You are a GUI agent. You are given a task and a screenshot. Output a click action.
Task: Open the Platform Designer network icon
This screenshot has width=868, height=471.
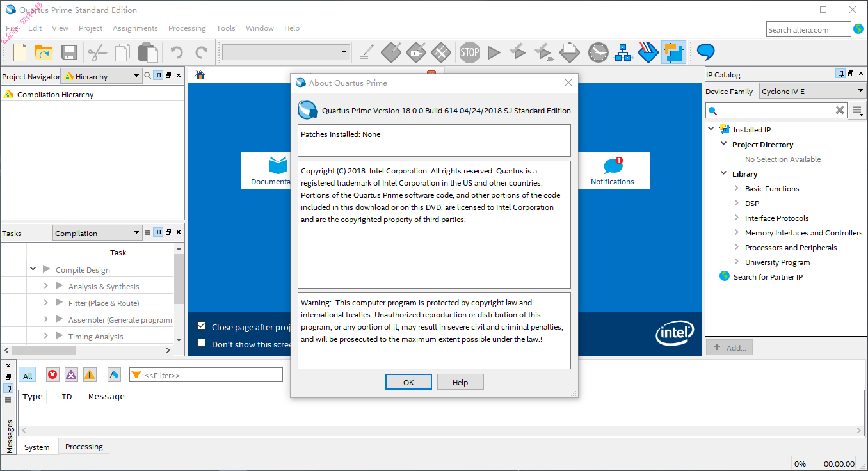pos(623,52)
